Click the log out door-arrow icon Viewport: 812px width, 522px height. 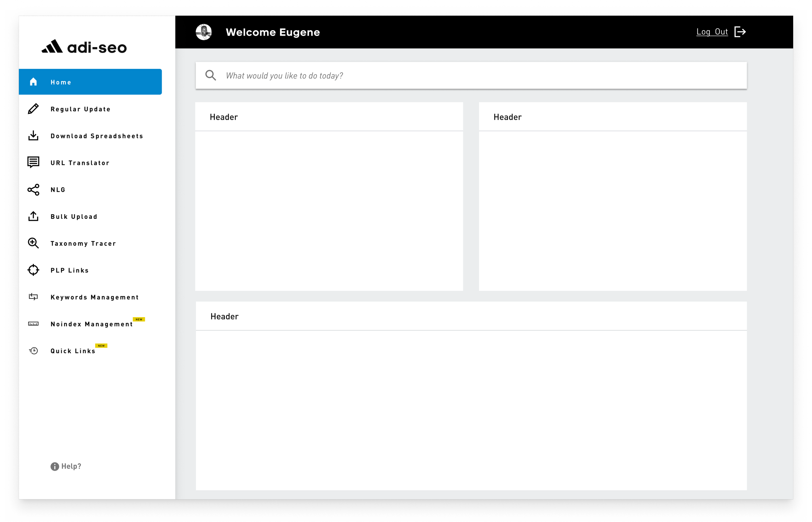point(740,32)
